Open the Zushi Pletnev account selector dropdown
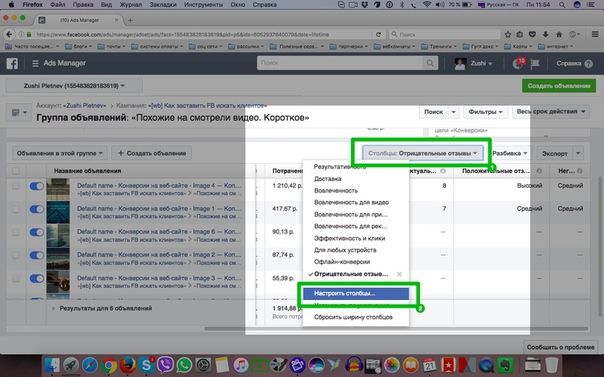 click(x=74, y=86)
